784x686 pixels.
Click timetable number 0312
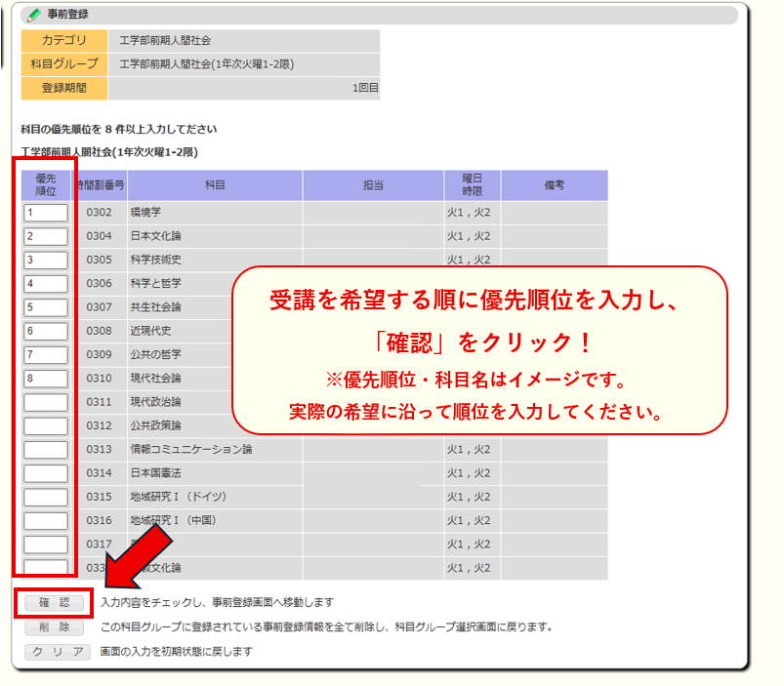[99, 426]
